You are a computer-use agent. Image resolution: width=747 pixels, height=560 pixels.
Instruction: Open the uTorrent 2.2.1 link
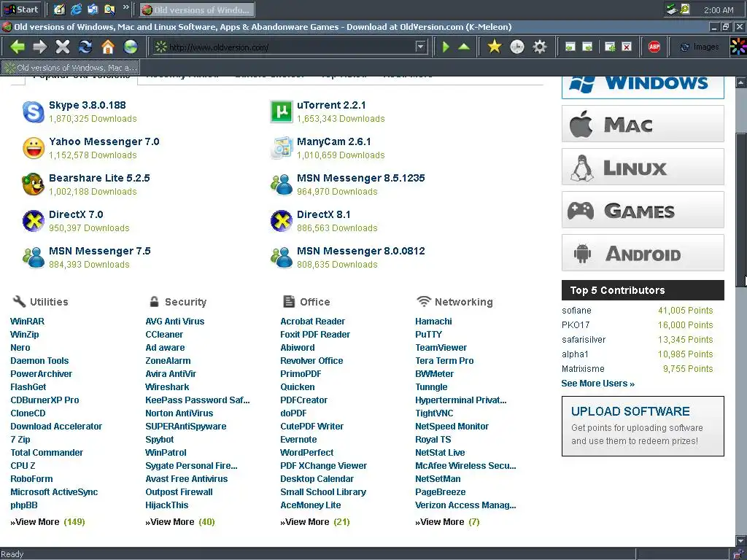pos(331,105)
